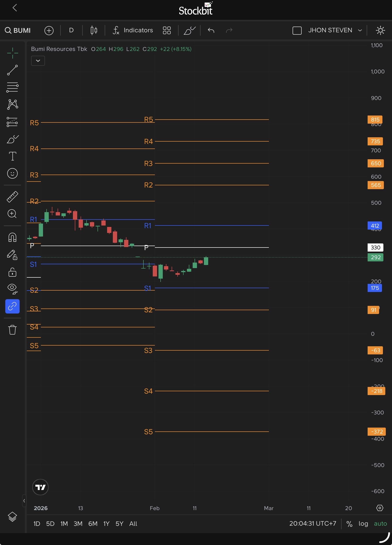Open the candlestick chart style picker
Image resolution: width=392 pixels, height=545 pixels.
click(94, 30)
